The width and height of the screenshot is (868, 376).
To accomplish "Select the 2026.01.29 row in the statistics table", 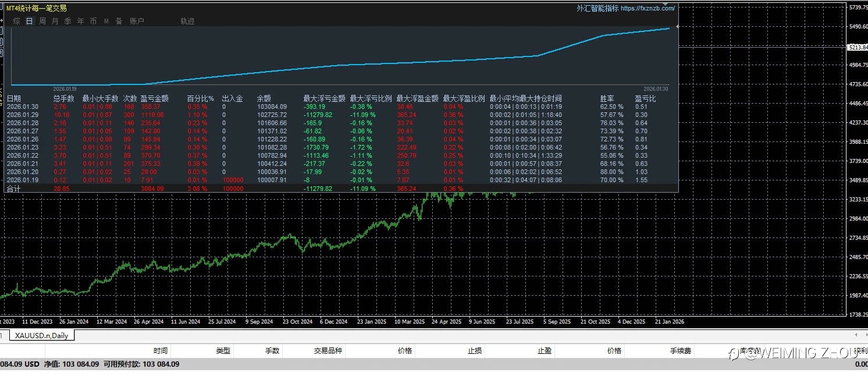I will pyautogui.click(x=340, y=115).
